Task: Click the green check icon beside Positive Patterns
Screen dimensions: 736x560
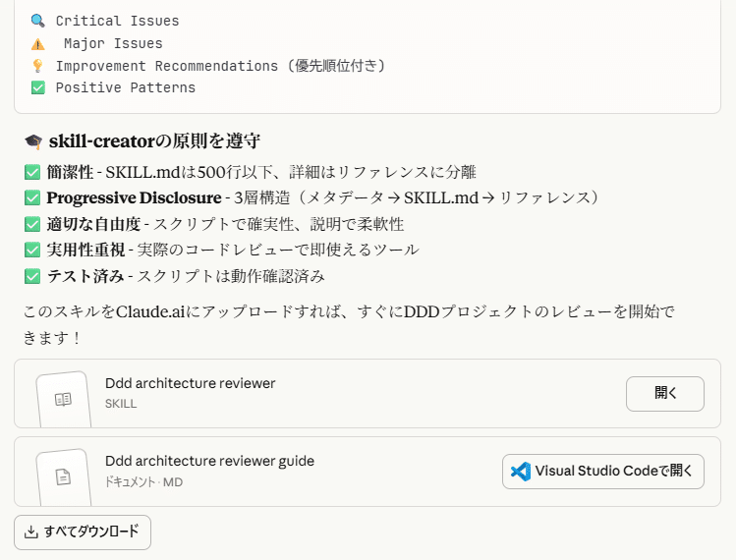Action: tap(37, 87)
